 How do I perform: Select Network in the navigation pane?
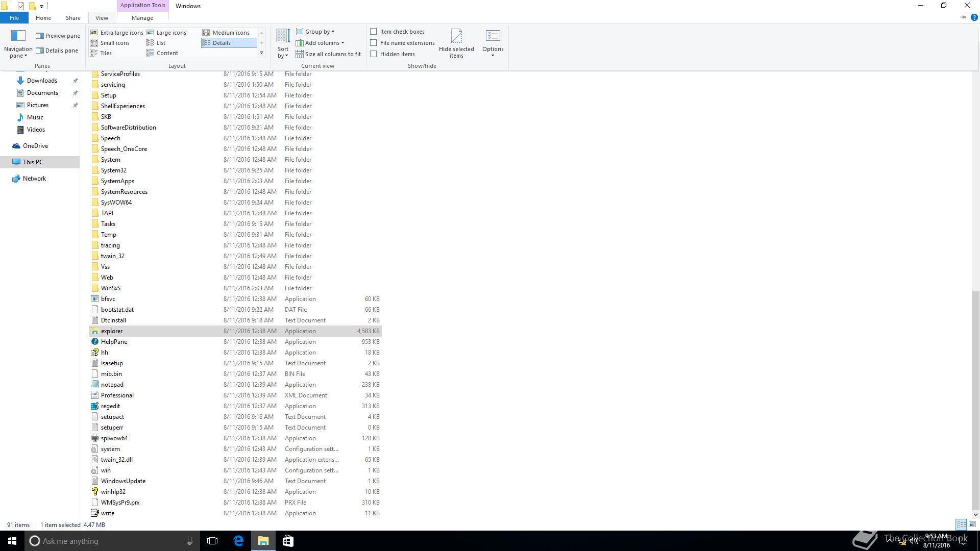[x=34, y=179]
